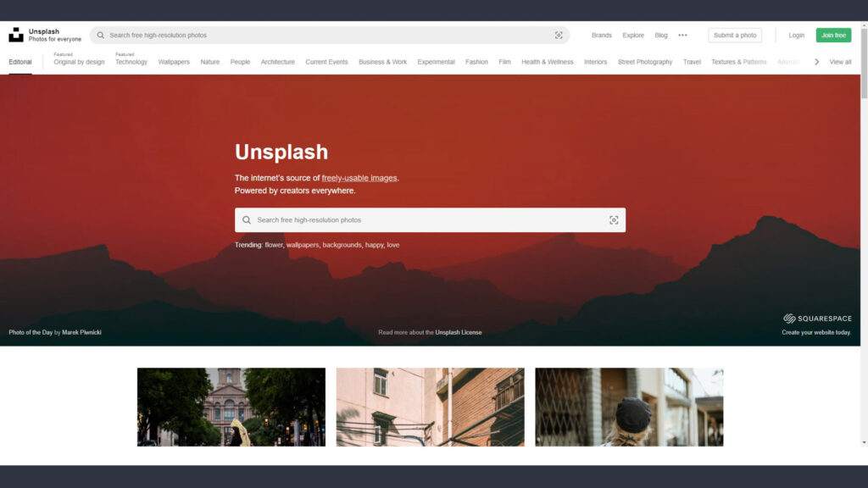Open the Explore menu
The height and width of the screenshot is (488, 868).
coord(633,35)
